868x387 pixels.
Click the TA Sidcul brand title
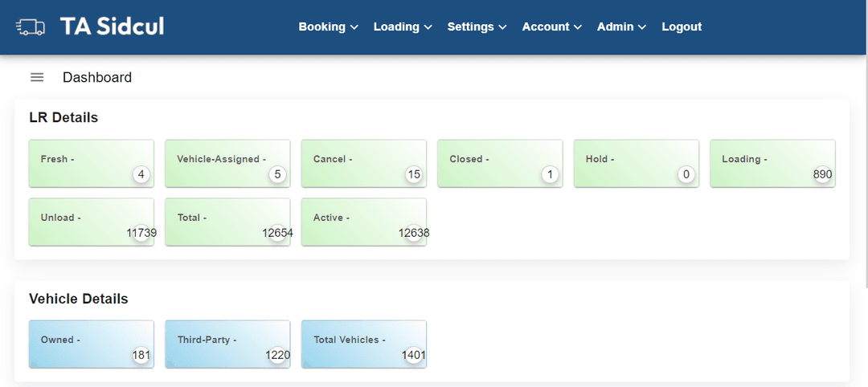[112, 26]
